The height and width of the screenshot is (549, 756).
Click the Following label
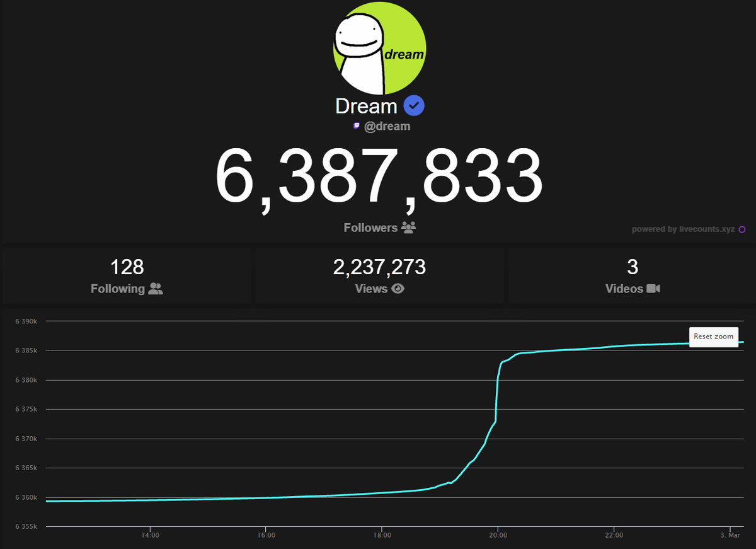click(118, 289)
